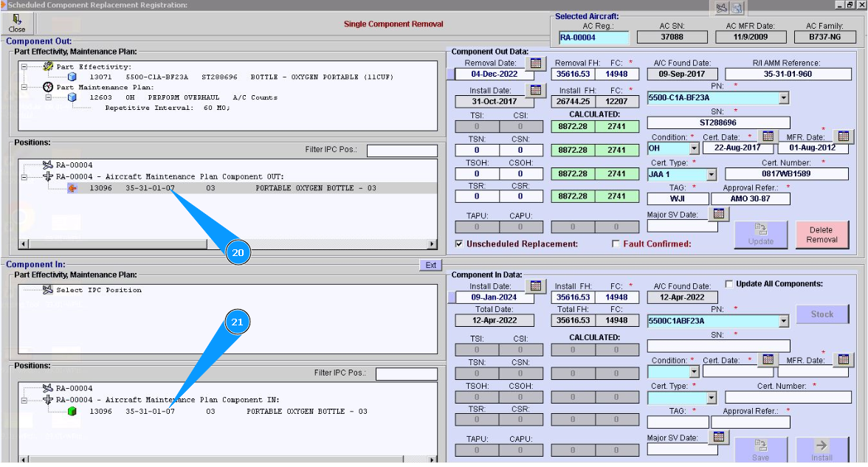Click the Cert. Number field 0817WB1589
Screen dimensions: 868x467
tap(785, 174)
